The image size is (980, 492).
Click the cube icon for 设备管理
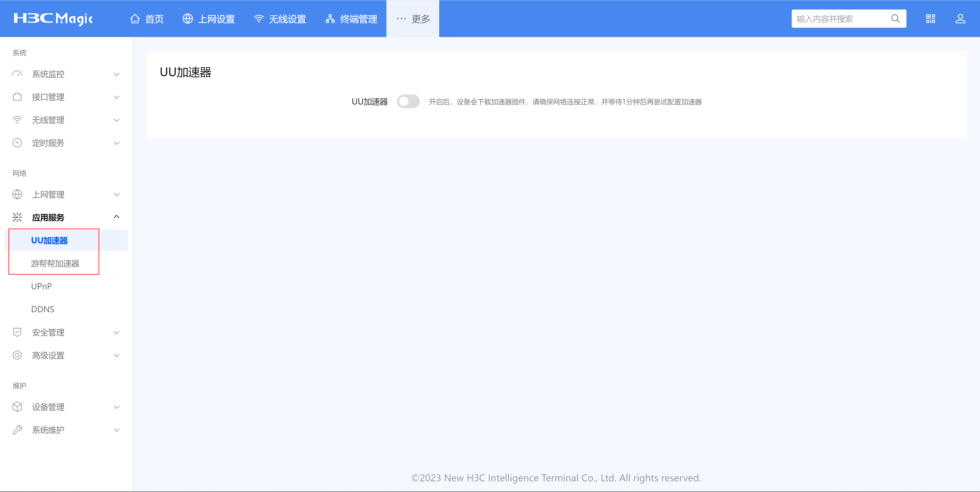pos(17,407)
